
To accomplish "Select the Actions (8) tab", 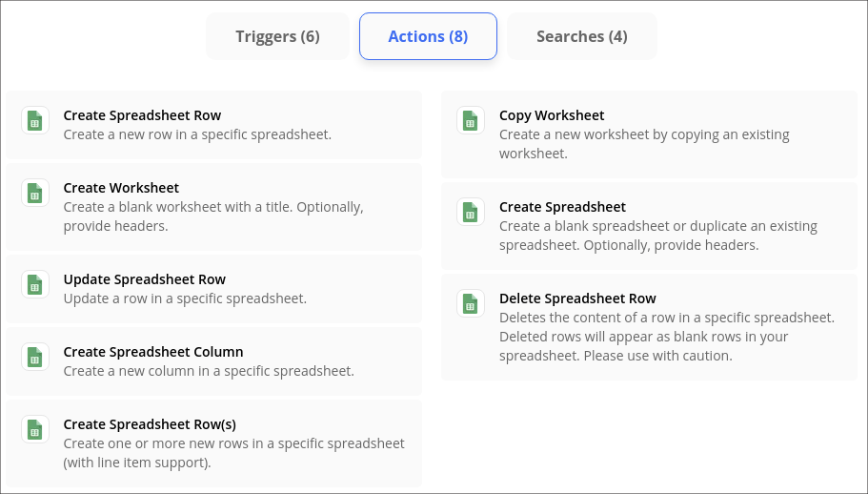I will click(x=428, y=37).
